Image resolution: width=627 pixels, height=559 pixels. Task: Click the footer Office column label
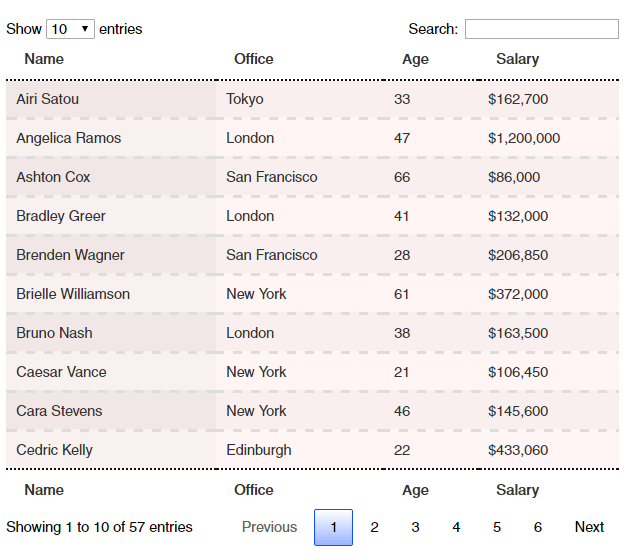click(254, 490)
